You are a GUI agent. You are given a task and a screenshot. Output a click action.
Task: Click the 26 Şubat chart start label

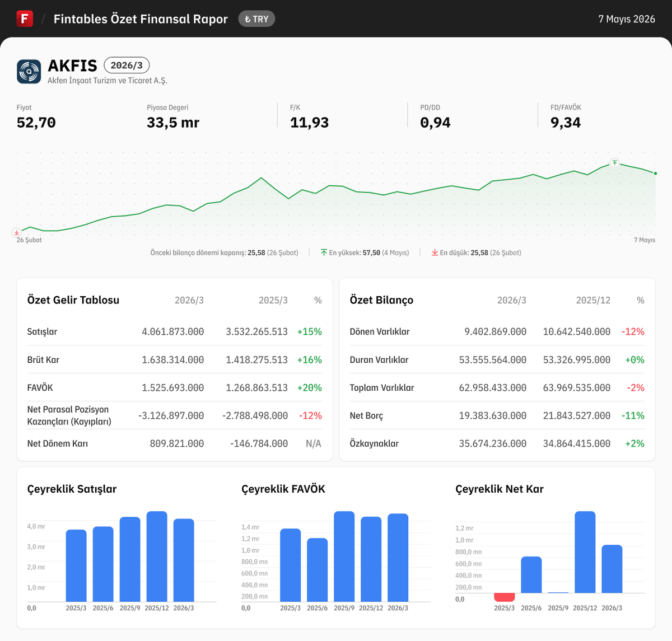coord(29,240)
